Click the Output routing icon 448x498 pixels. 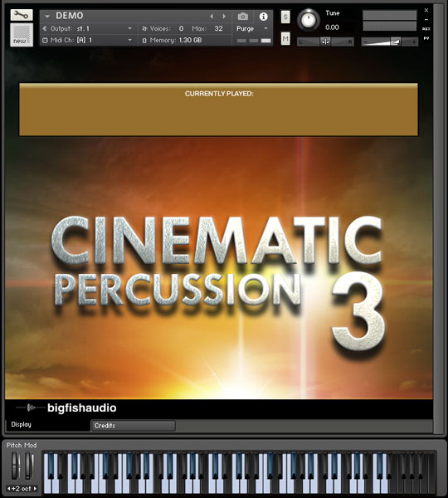[45, 28]
